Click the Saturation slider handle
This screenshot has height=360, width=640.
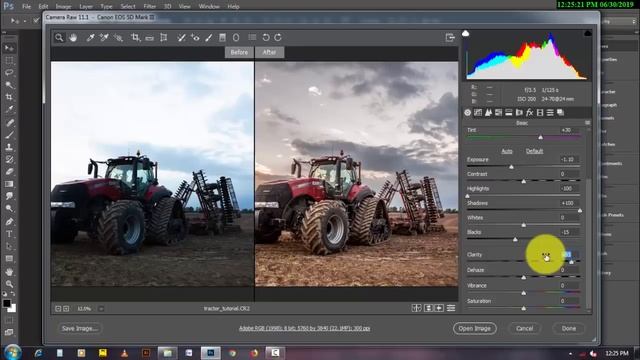coord(524,309)
